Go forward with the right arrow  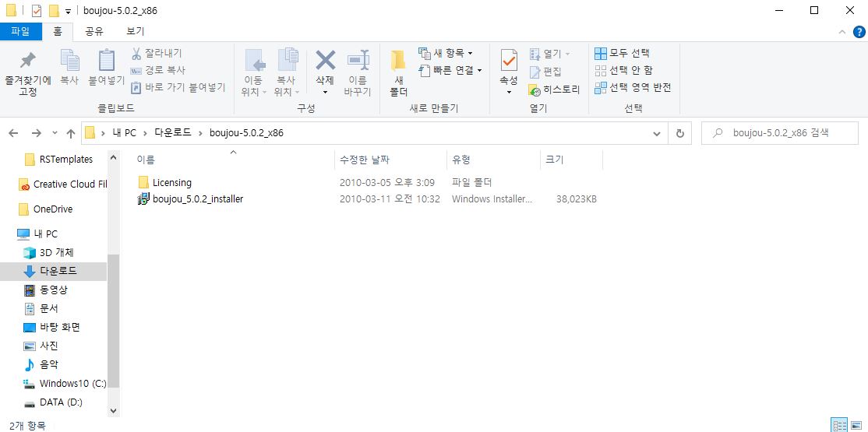37,133
